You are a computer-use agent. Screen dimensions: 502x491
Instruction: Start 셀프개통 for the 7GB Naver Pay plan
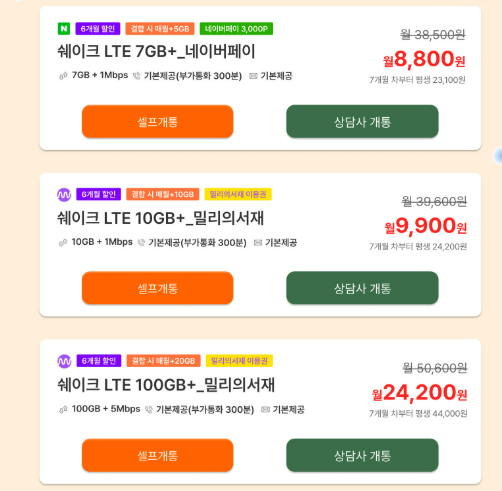tap(158, 122)
